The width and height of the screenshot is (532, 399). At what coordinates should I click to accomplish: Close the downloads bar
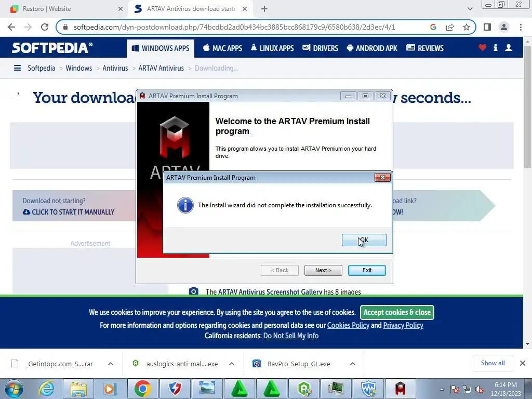click(x=523, y=363)
